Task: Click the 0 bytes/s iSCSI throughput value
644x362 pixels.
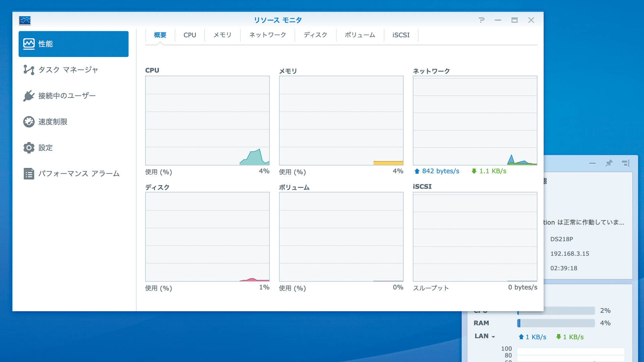Action: click(x=523, y=287)
